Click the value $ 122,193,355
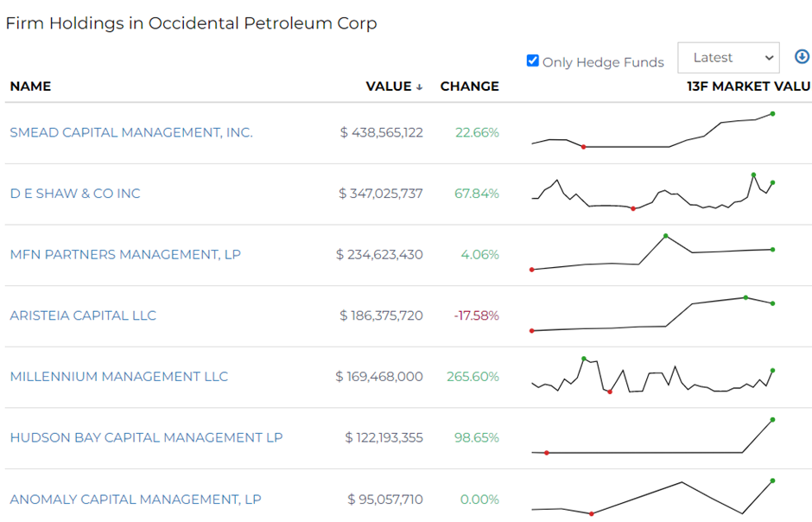Image resolution: width=812 pixels, height=522 pixels. [x=384, y=437]
